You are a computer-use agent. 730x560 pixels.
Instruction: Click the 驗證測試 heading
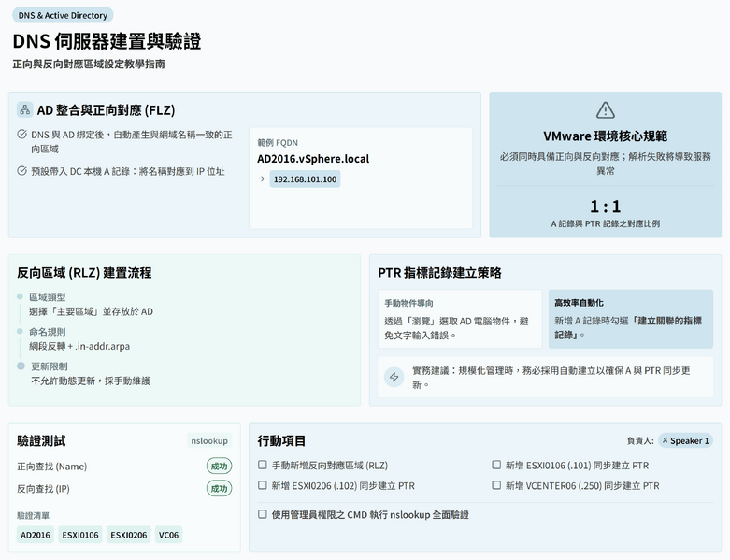[x=41, y=440]
